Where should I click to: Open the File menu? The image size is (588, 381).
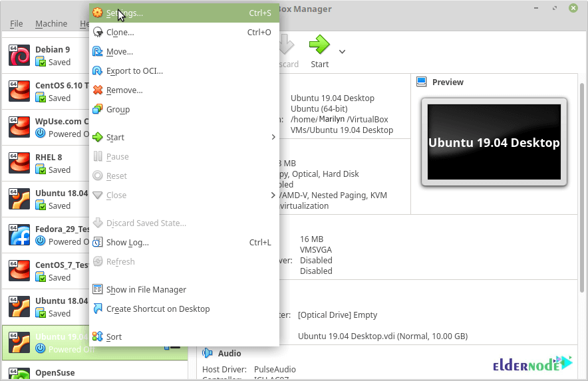[x=16, y=24]
